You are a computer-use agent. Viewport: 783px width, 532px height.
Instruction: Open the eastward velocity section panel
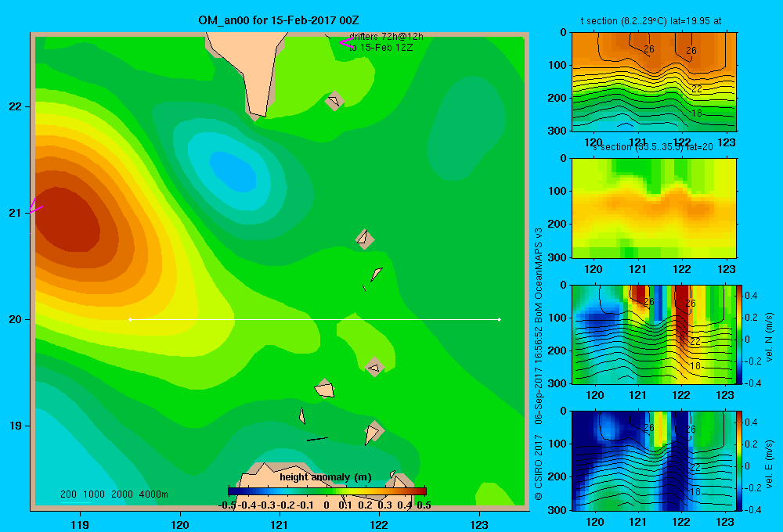tap(654, 461)
